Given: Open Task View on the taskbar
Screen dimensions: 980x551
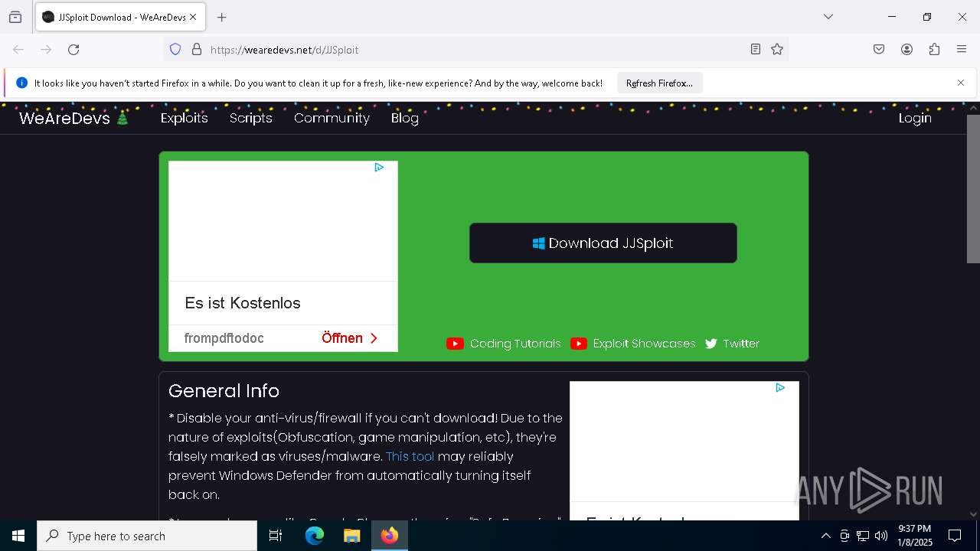Looking at the screenshot, I should [x=276, y=536].
